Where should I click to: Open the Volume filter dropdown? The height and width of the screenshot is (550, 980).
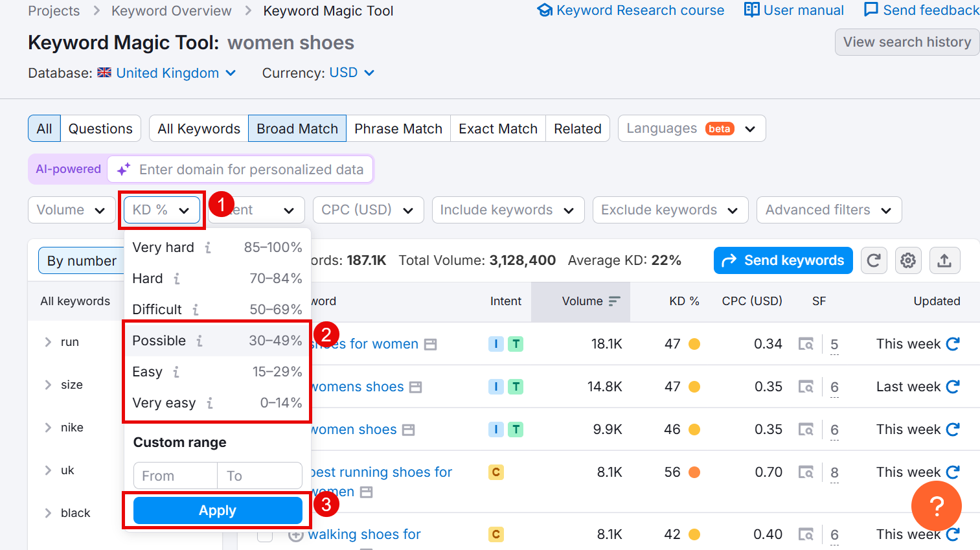pyautogui.click(x=71, y=209)
